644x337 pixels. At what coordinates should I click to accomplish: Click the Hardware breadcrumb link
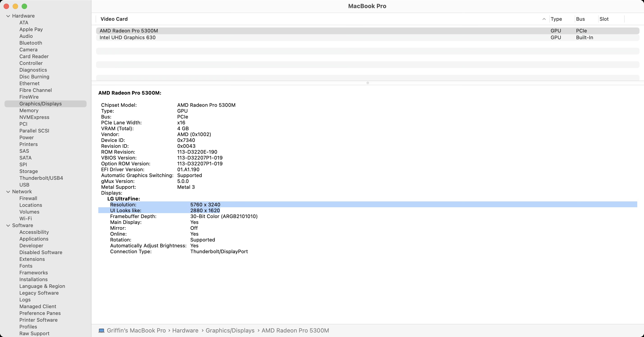click(185, 331)
